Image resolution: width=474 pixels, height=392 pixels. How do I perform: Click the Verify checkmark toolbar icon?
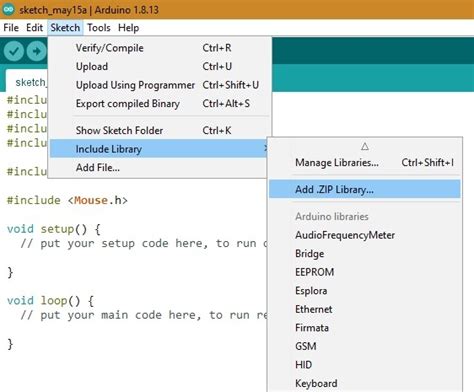(x=14, y=51)
